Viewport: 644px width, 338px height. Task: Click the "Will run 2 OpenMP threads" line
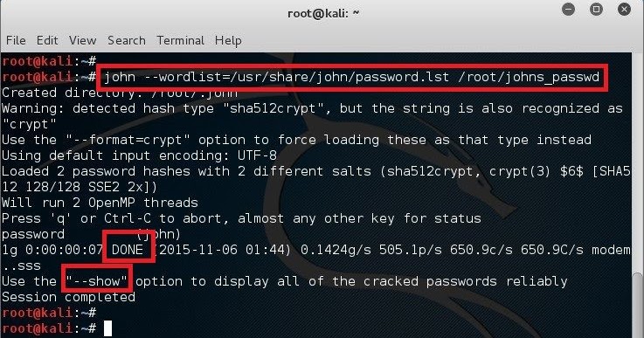point(100,203)
